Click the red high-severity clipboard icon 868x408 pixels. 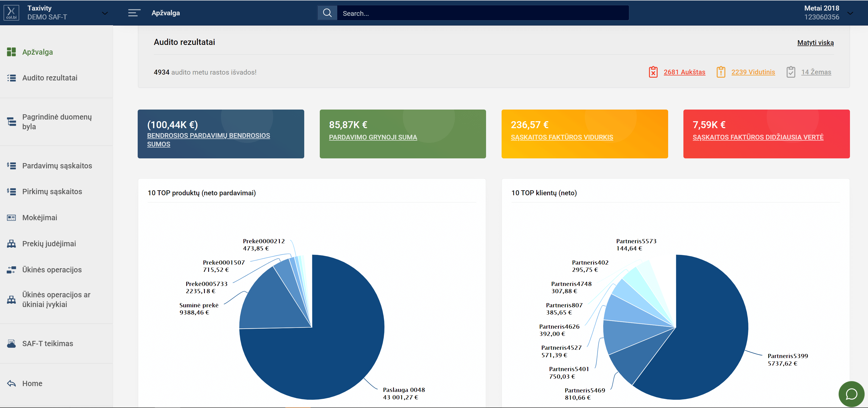(653, 72)
